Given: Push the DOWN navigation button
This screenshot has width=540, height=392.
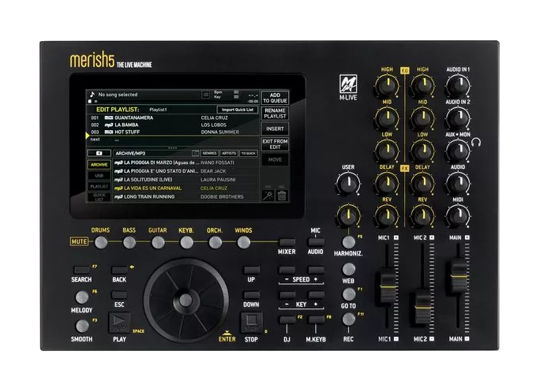Looking at the screenshot, I should pos(251,295).
